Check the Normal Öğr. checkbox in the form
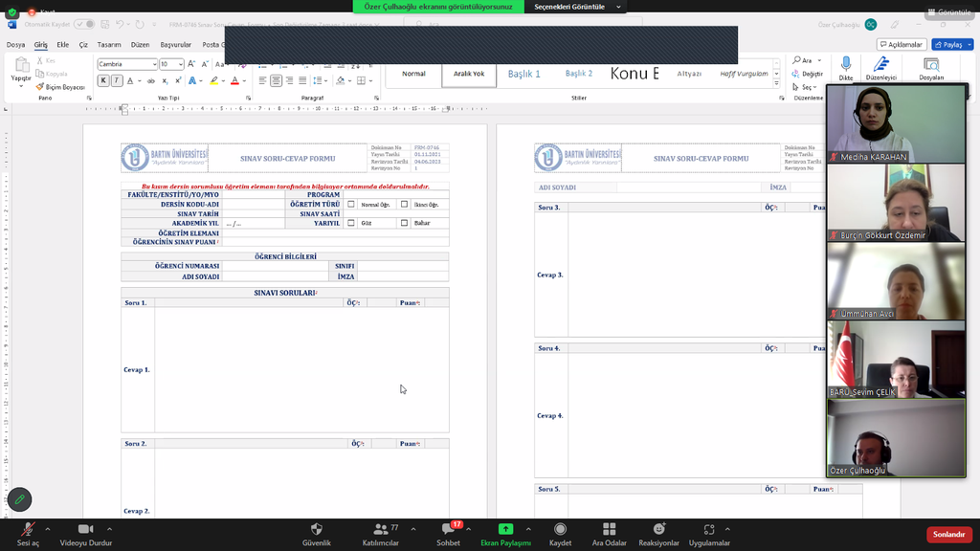Screen dimensions: 980x551 click(x=351, y=205)
